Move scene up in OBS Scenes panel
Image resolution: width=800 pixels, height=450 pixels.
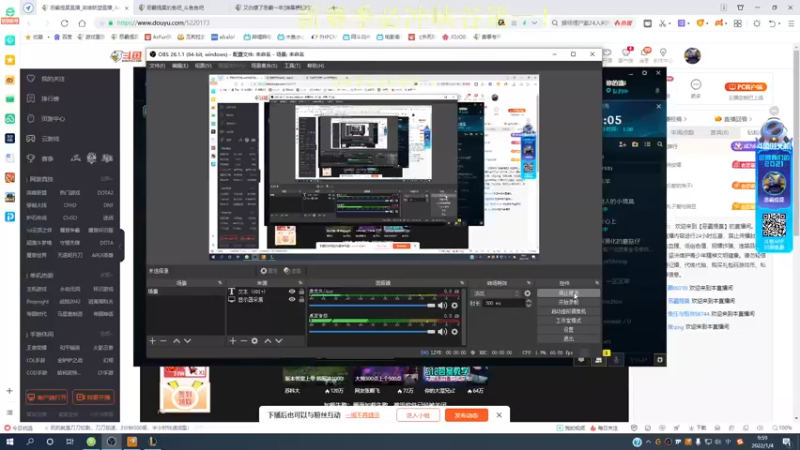(x=176, y=340)
